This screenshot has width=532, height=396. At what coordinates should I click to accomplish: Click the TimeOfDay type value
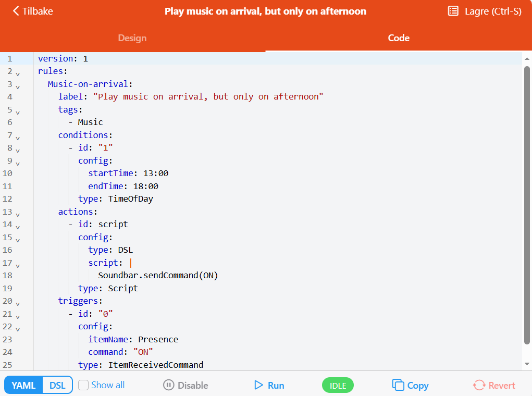tap(131, 199)
